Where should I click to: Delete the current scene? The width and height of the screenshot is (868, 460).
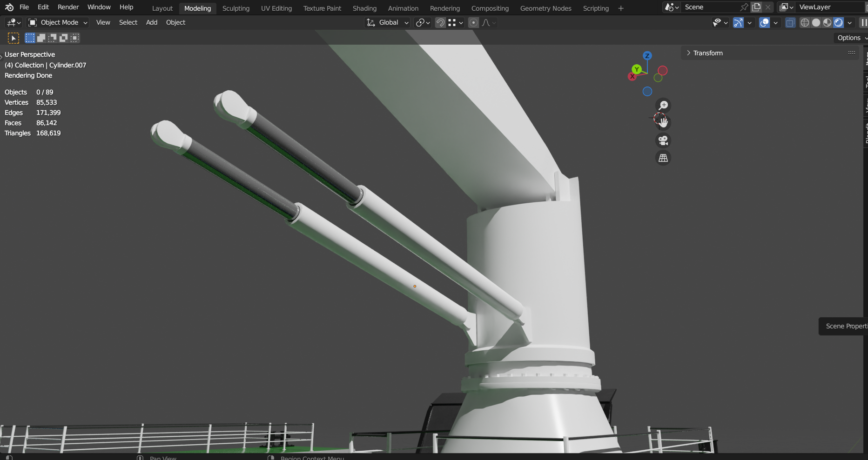(768, 7)
